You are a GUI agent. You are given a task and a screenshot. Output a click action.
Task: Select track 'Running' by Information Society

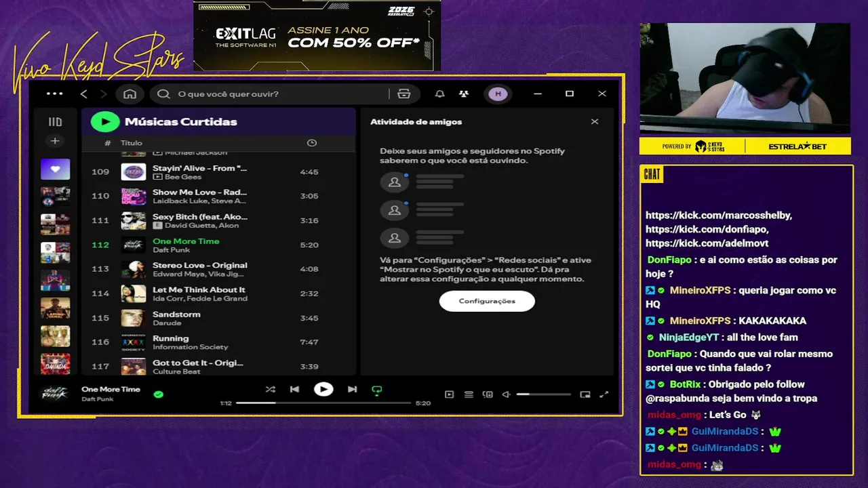219,342
